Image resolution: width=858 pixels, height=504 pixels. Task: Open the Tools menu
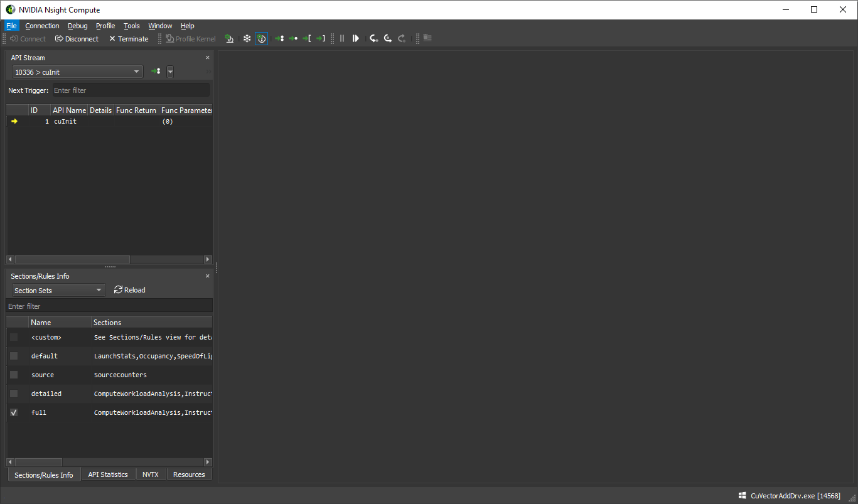pos(132,26)
